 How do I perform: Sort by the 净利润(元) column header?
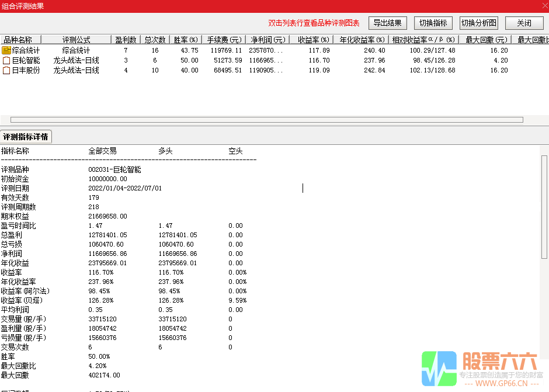coord(267,39)
